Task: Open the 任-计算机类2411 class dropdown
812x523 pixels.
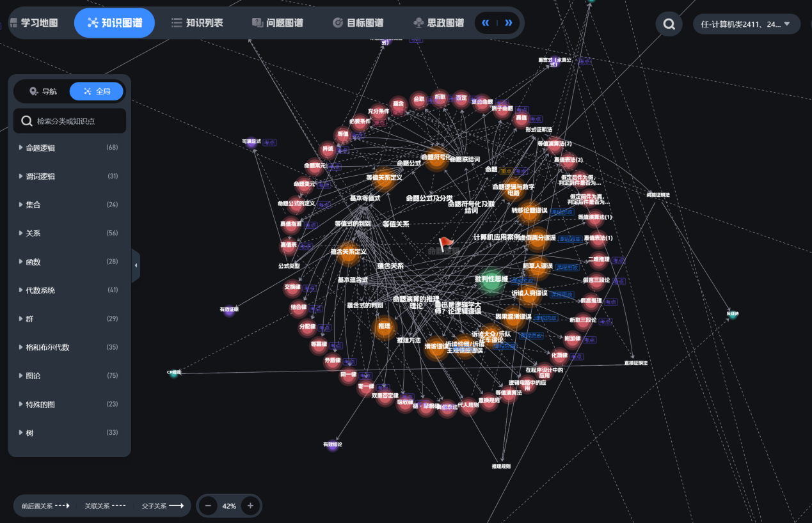Action: point(746,24)
